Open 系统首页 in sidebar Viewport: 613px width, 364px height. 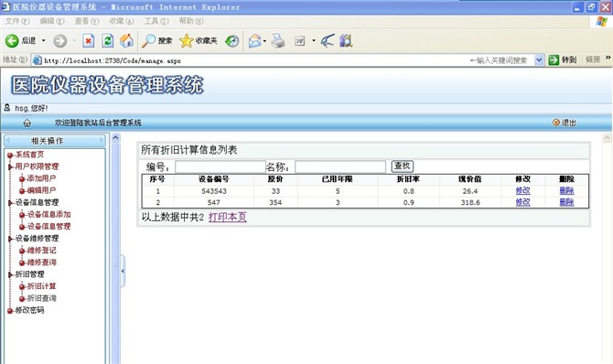(29, 155)
